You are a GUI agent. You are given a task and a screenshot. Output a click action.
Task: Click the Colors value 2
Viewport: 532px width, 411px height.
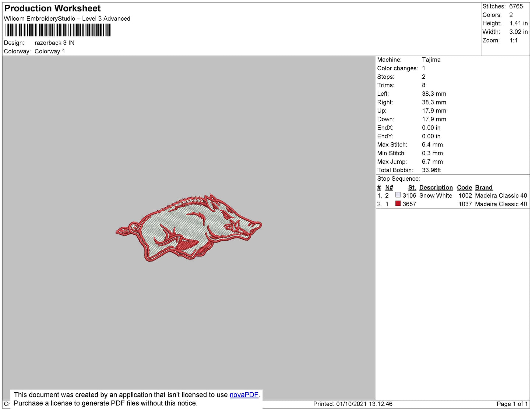pos(511,15)
